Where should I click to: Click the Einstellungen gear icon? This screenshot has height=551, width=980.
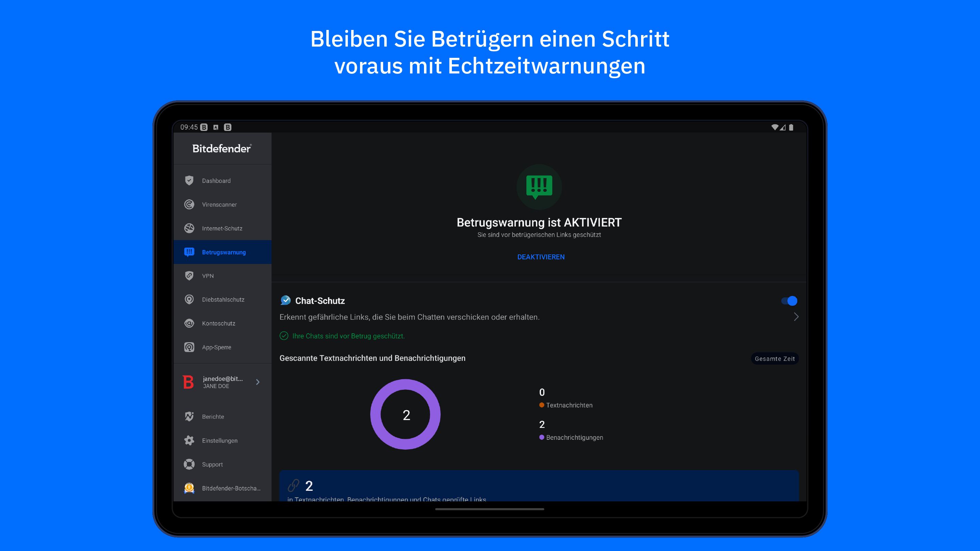[x=189, y=440]
